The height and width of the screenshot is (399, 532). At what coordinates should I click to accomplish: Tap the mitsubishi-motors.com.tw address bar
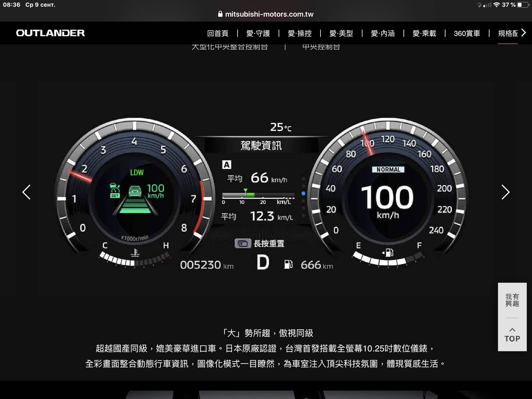pyautogui.click(x=269, y=14)
